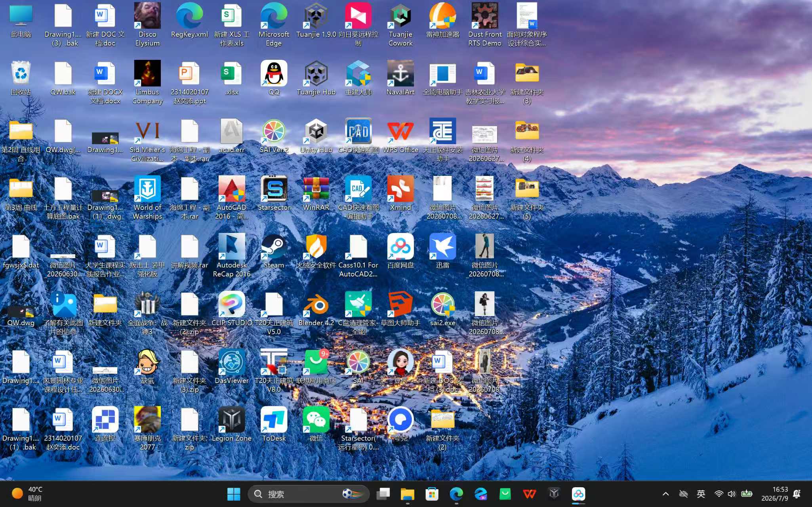Open World of Warships shortcut

[x=147, y=197]
